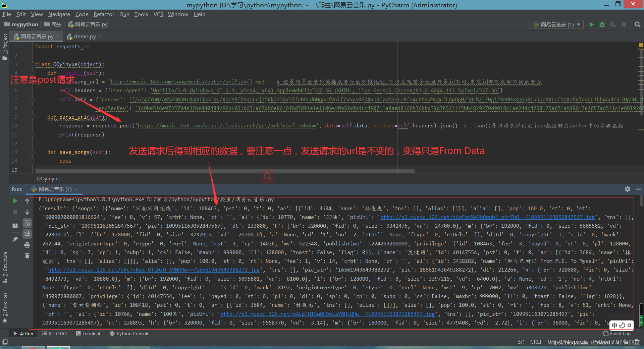
Task: Collapse the __init__ method fold marker
Action: [33, 73]
